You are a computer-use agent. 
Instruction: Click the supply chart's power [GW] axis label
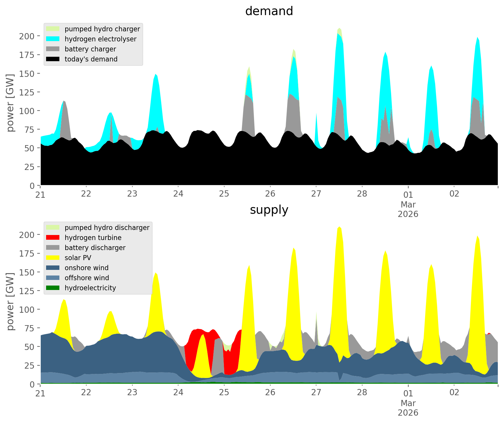10,302
